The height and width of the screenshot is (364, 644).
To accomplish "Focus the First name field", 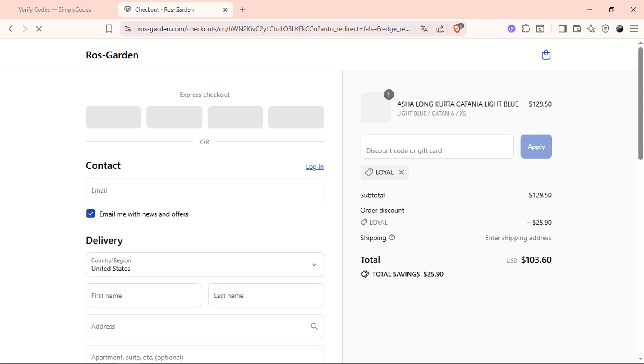I will (143, 295).
